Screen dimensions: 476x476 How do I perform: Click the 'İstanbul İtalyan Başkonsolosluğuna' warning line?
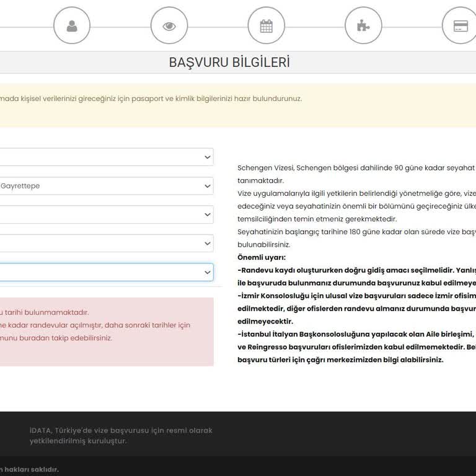(x=357, y=334)
